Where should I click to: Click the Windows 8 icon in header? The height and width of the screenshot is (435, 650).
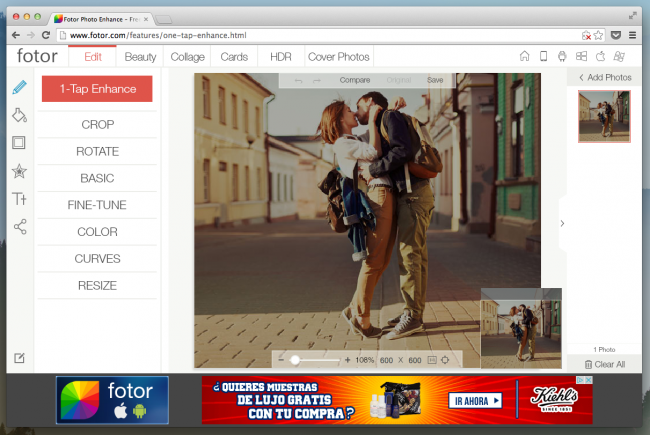coord(619,56)
